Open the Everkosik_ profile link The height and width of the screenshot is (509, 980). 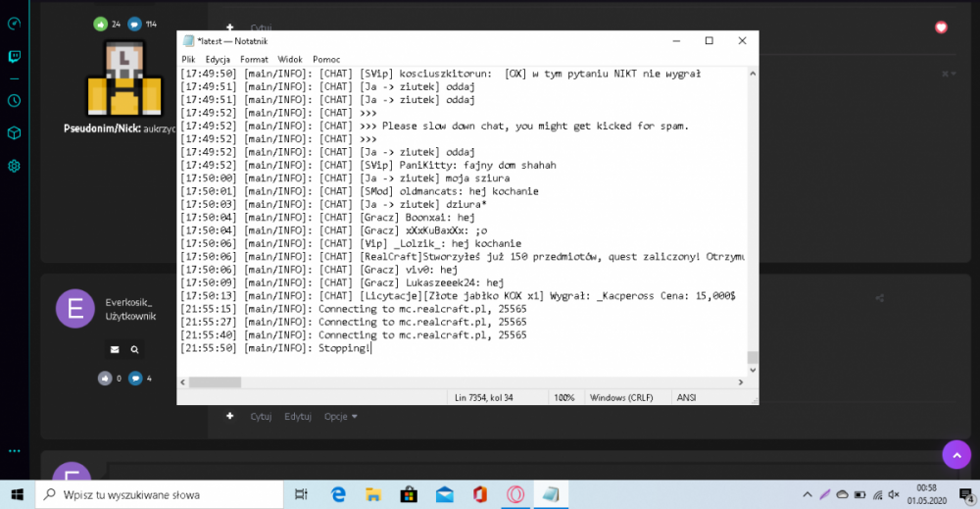pos(128,303)
